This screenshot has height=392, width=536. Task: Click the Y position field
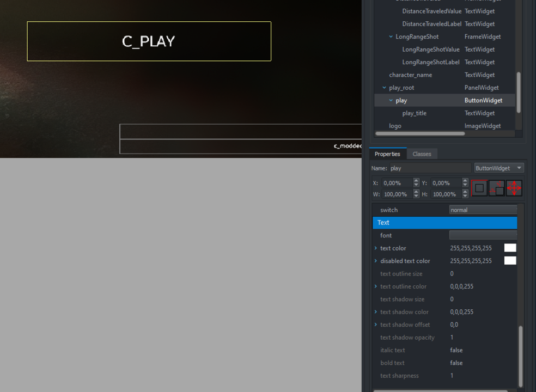coord(446,183)
